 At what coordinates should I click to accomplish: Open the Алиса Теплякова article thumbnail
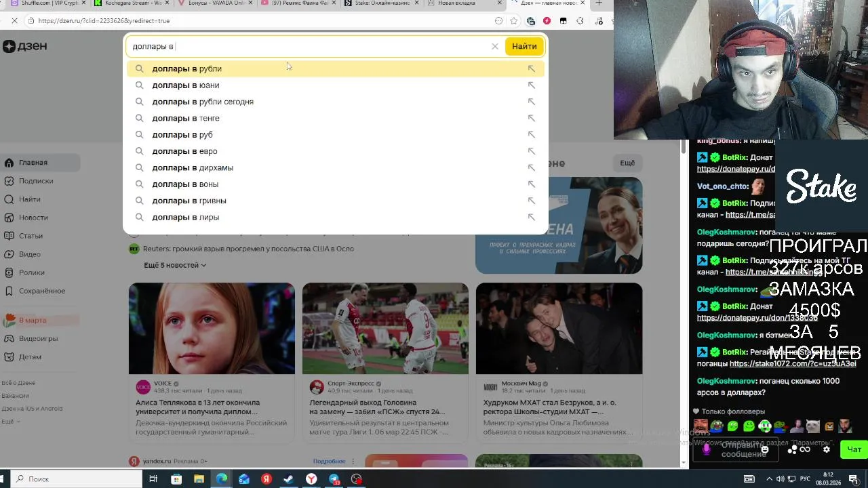pyautogui.click(x=212, y=328)
